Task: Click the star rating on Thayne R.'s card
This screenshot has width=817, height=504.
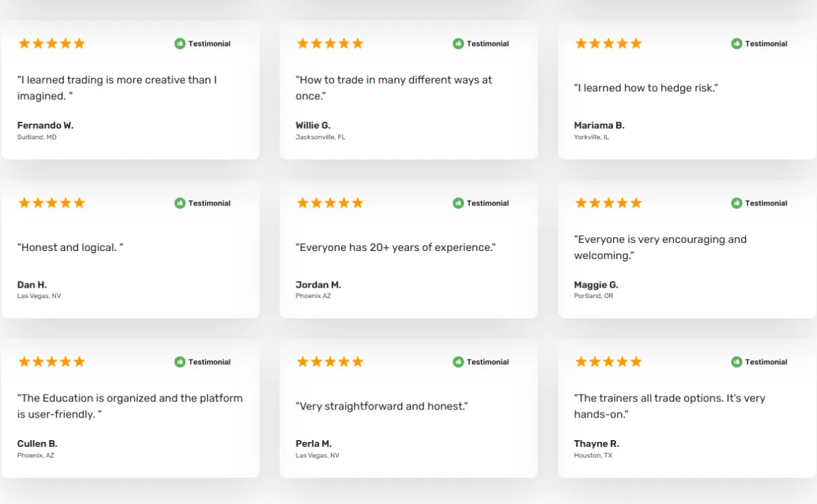Action: tap(609, 362)
